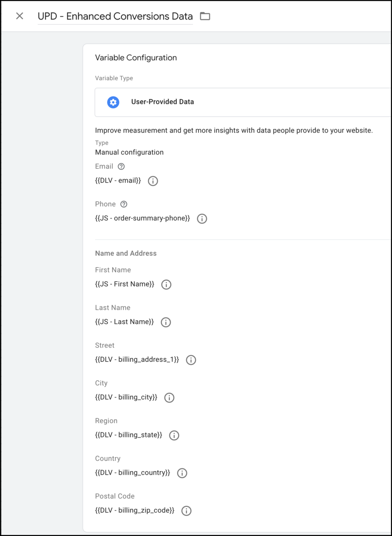The image size is (392, 536).
Task: Open the info icon beside {{DLV - billing_state}}
Action: pos(174,435)
